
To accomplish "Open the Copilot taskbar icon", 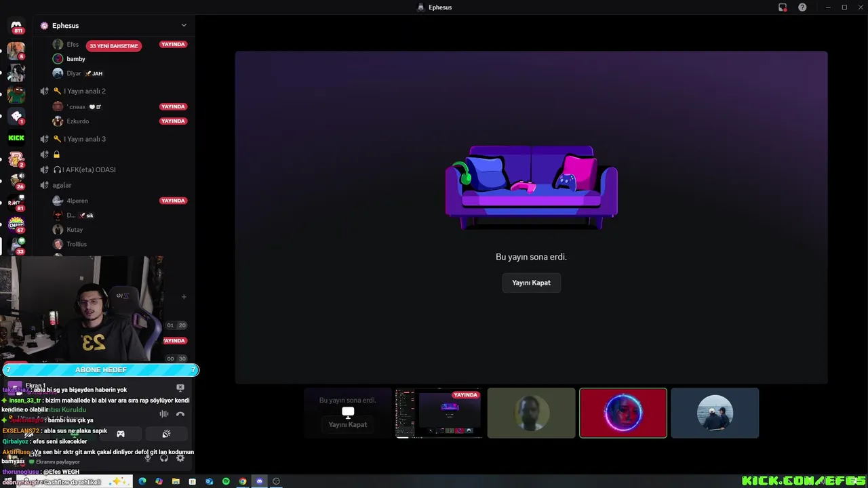I will click(x=159, y=481).
